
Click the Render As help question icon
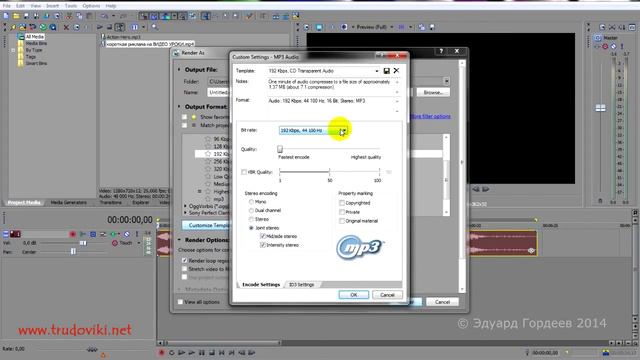[441, 51]
